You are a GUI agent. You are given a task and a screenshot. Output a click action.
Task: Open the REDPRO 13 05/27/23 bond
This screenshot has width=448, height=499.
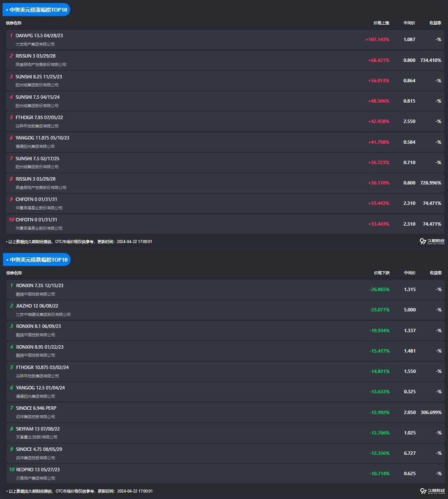pyautogui.click(x=38, y=470)
